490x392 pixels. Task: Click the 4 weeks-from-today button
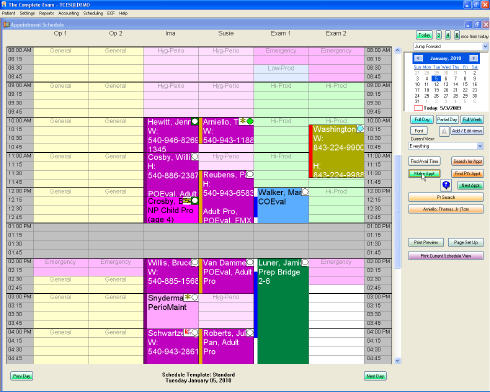[448, 35]
